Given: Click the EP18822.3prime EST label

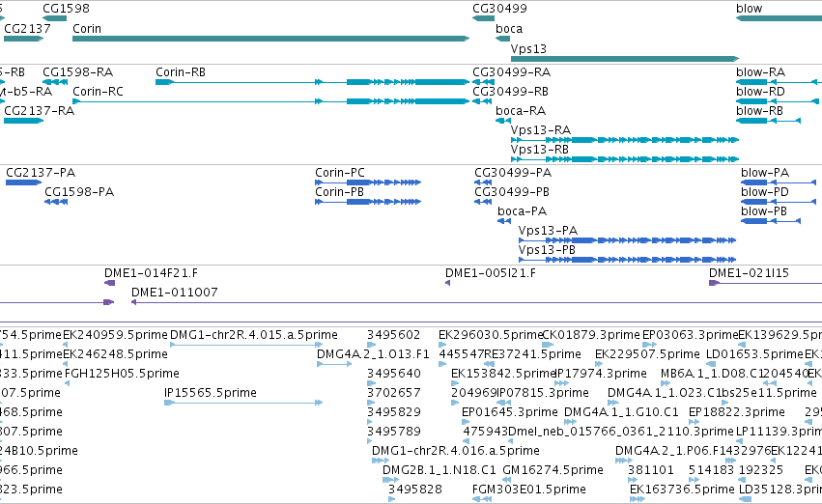Looking at the screenshot, I should point(737,412).
